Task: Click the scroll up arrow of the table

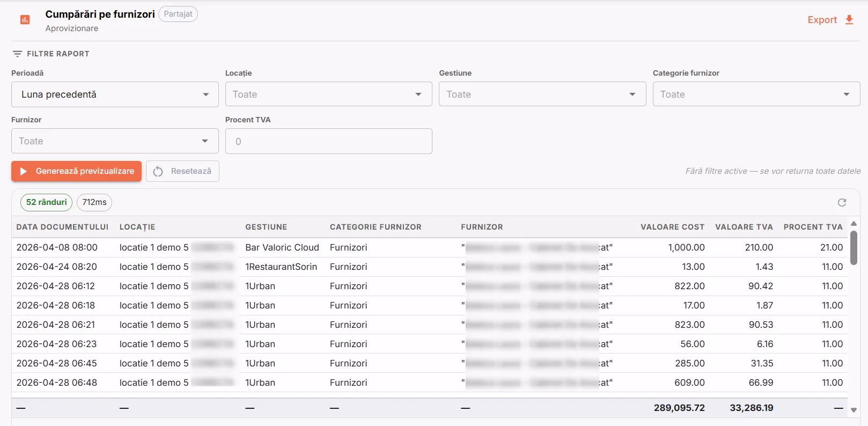Action: 854,223
